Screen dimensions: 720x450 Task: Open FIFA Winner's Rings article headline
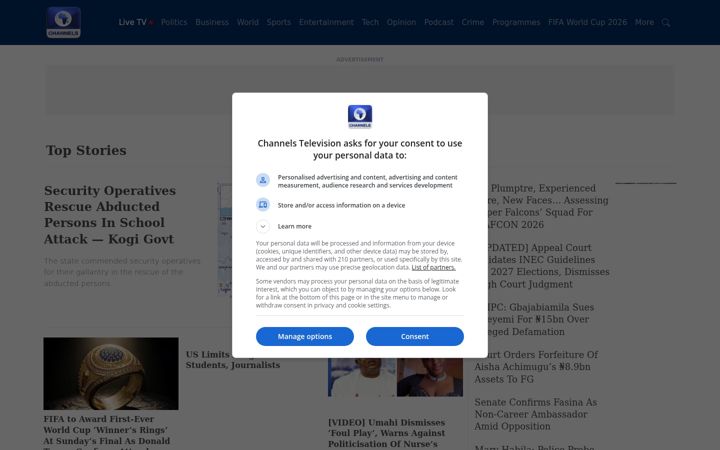pos(107,432)
